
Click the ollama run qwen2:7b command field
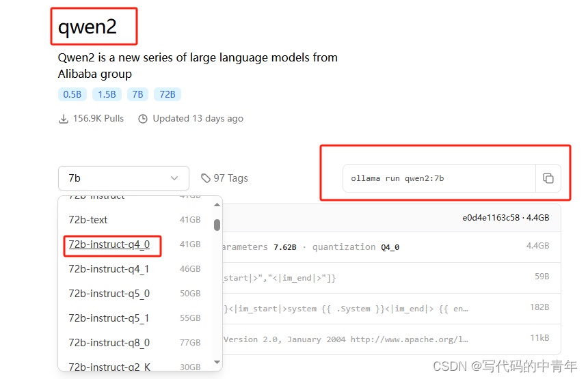click(x=439, y=178)
